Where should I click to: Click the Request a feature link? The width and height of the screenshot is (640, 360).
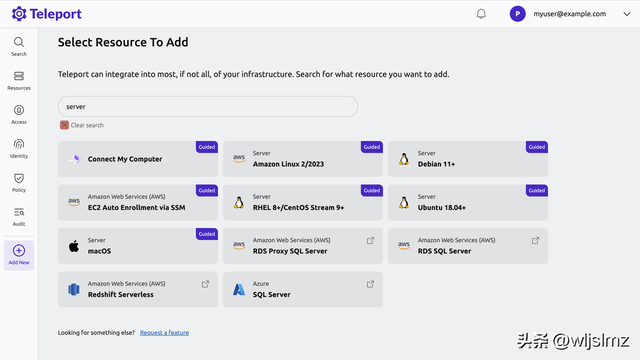[x=164, y=333]
